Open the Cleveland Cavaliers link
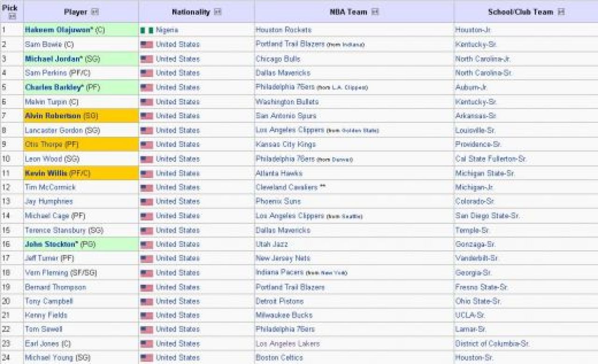The width and height of the screenshot is (598, 364). pyautogui.click(x=287, y=187)
